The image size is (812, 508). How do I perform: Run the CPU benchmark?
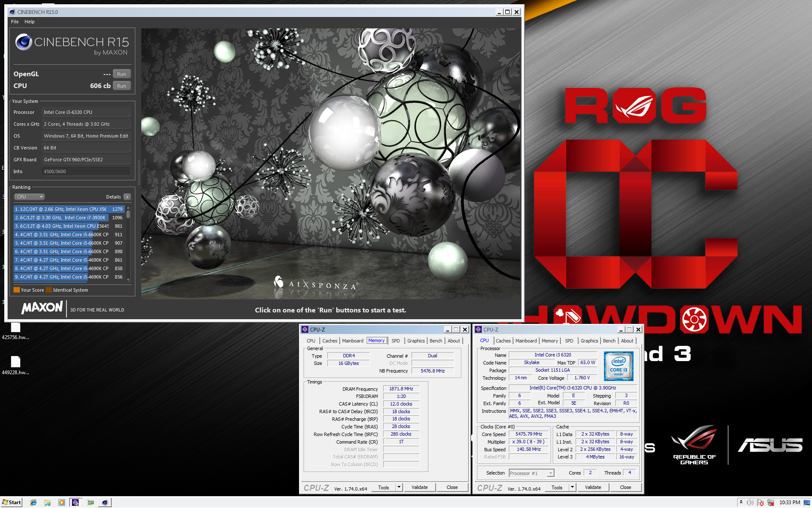click(122, 86)
